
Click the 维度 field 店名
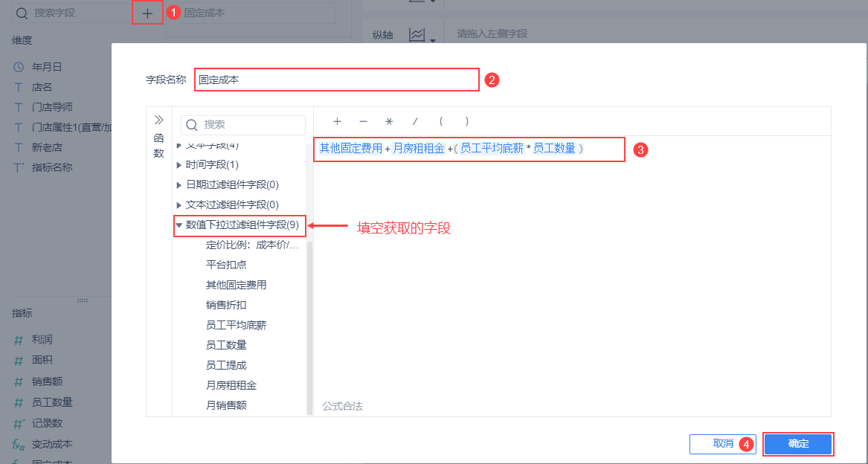pyautogui.click(x=33, y=86)
